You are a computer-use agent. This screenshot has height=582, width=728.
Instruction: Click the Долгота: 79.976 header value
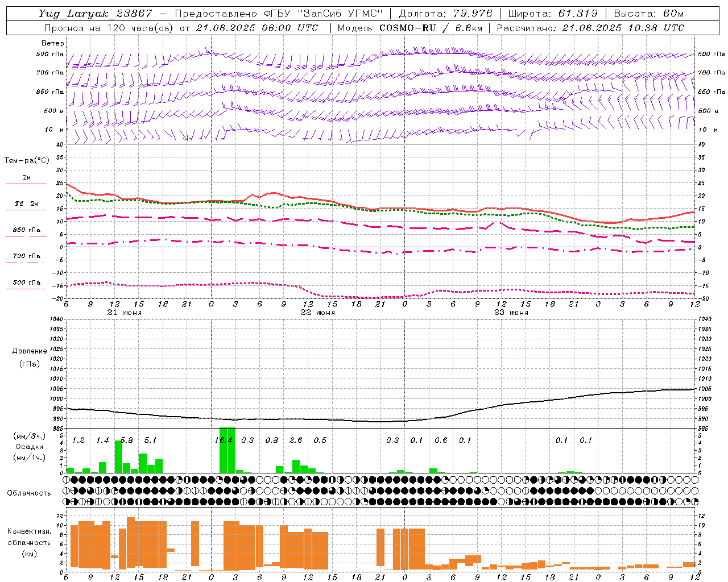click(x=445, y=14)
